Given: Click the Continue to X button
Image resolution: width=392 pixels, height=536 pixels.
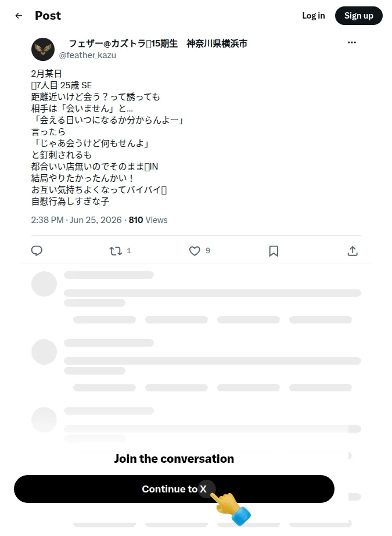Looking at the screenshot, I should tap(174, 489).
